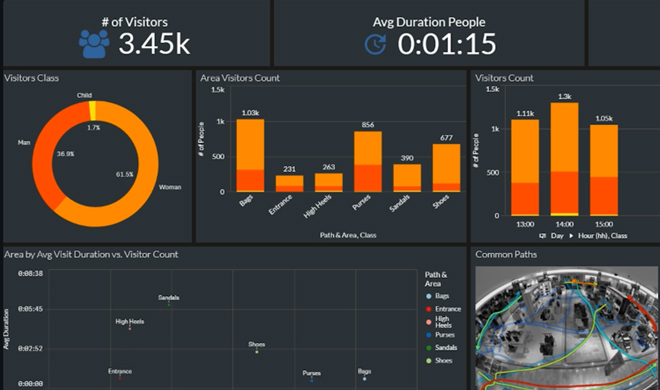Toggle Sandals green swatch in legend

[x=429, y=348]
